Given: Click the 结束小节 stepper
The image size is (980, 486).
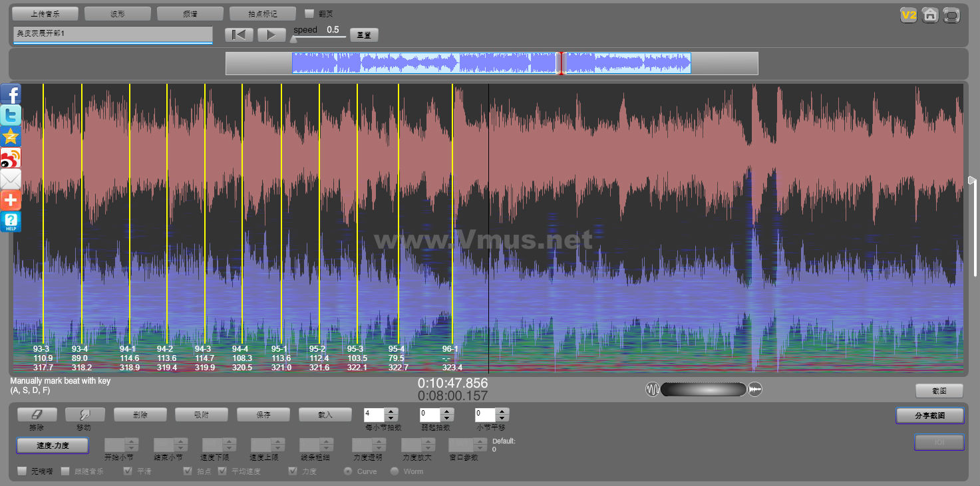Looking at the screenshot, I should pos(170,444).
